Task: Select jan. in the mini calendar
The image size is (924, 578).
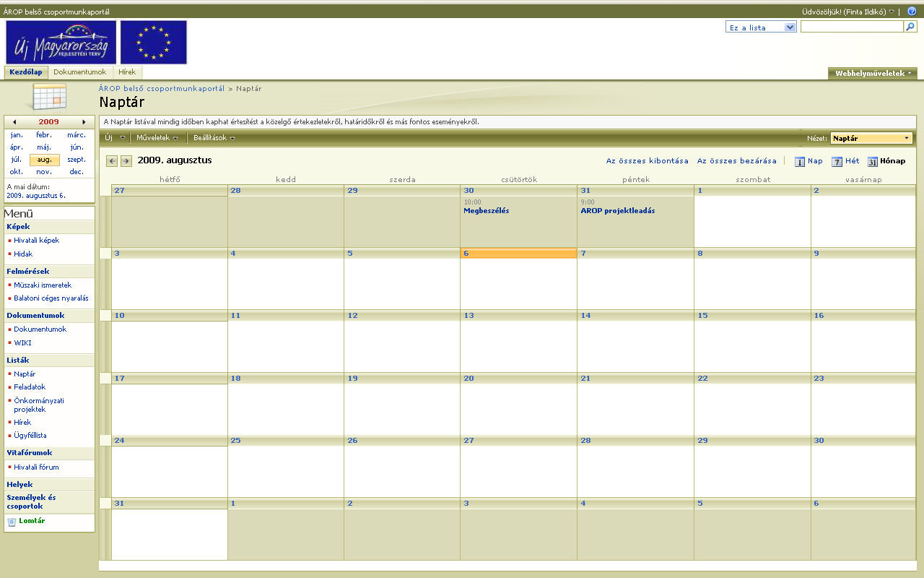Action: [x=17, y=135]
